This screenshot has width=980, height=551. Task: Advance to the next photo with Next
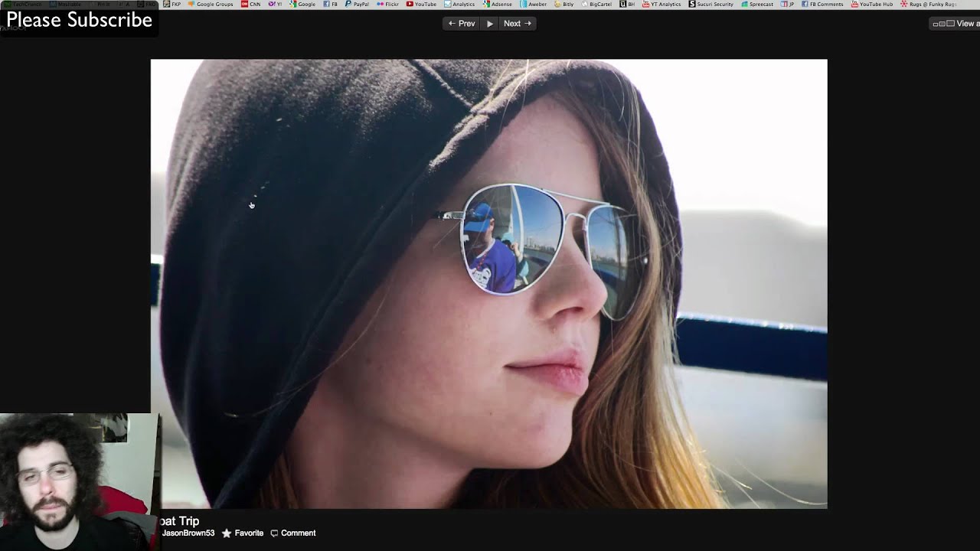(x=518, y=24)
